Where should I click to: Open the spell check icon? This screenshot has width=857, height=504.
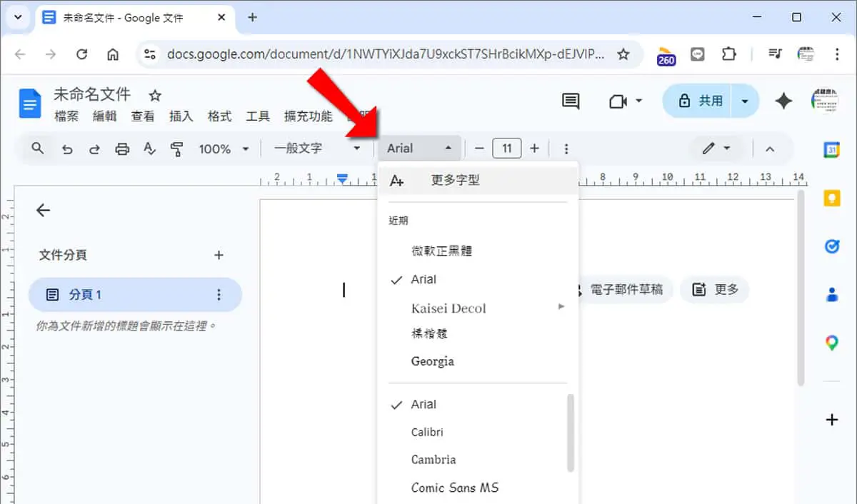[x=149, y=148]
